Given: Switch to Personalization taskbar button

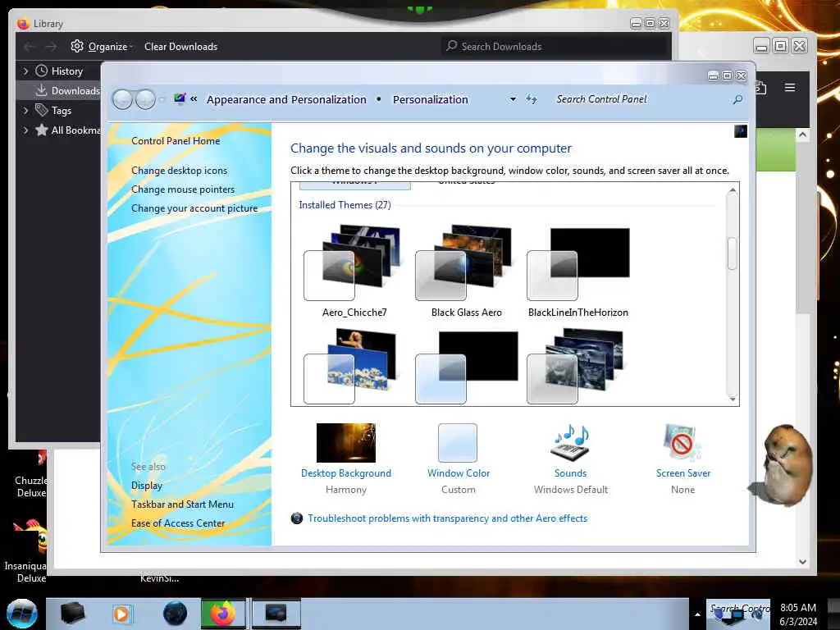Looking at the screenshot, I should [x=276, y=614].
